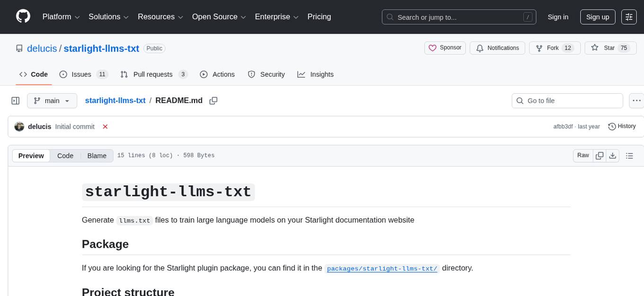This screenshot has width=644, height=296.
Task: Copy the README.md file path
Action: 213,100
